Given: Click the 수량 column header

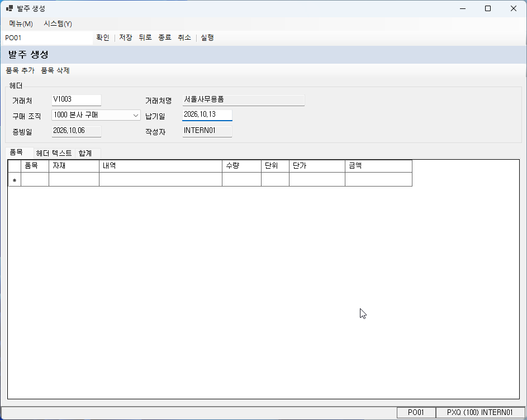Looking at the screenshot, I should click(x=241, y=166).
